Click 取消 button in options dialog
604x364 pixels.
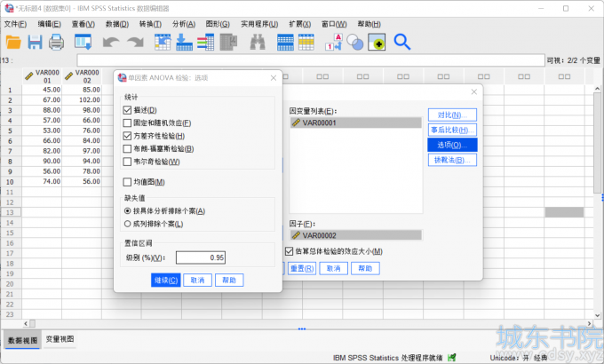point(197,280)
